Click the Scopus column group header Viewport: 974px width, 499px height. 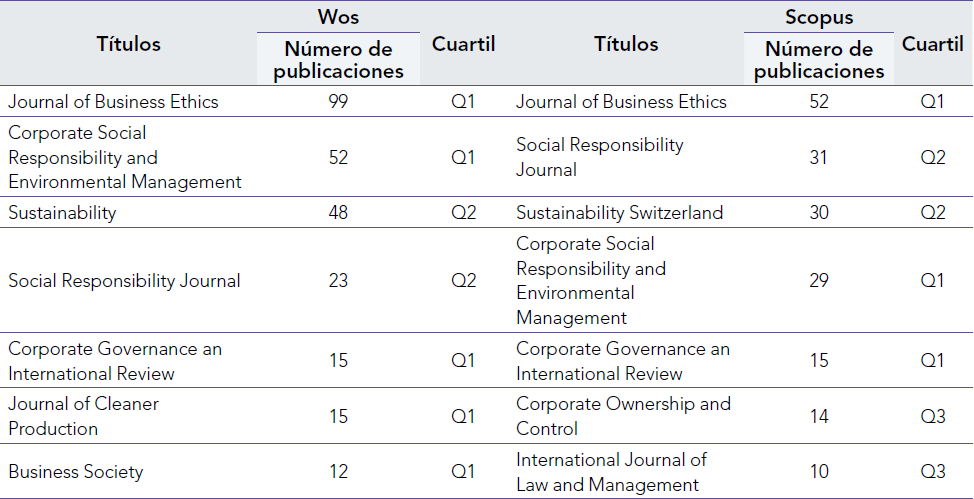pos(818,17)
